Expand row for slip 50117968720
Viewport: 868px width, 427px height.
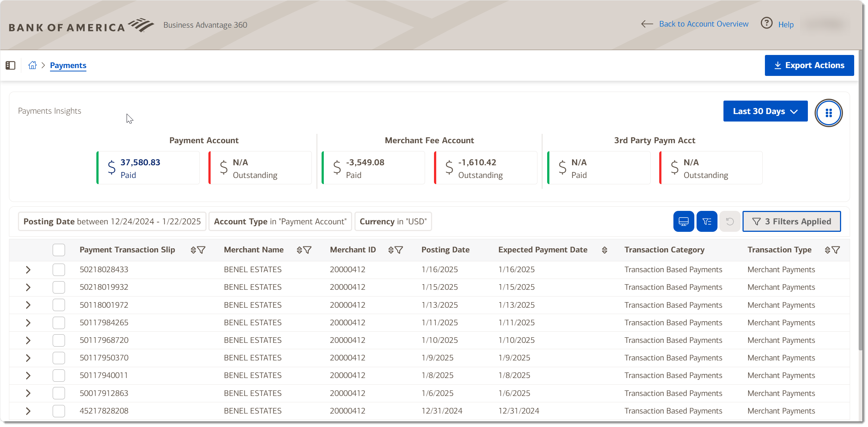[28, 340]
